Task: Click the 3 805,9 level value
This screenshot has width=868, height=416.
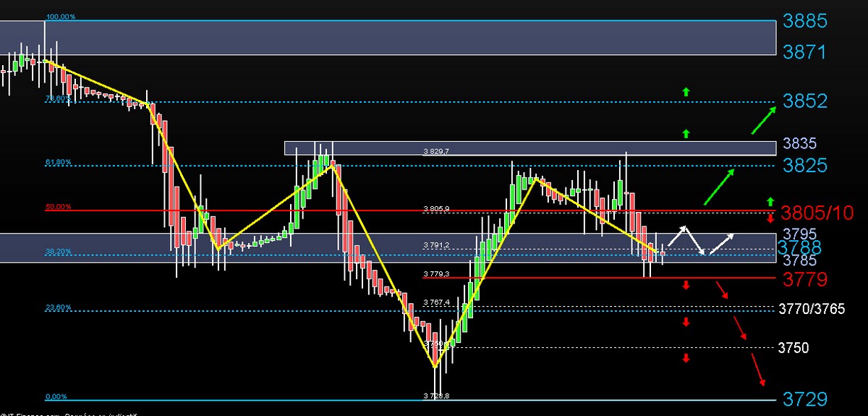Action: 436,208
